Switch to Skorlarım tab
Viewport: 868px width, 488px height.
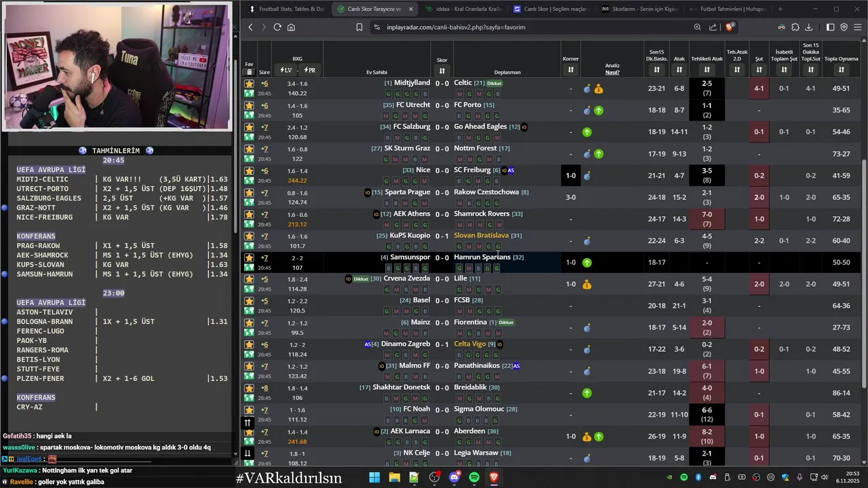point(639,9)
